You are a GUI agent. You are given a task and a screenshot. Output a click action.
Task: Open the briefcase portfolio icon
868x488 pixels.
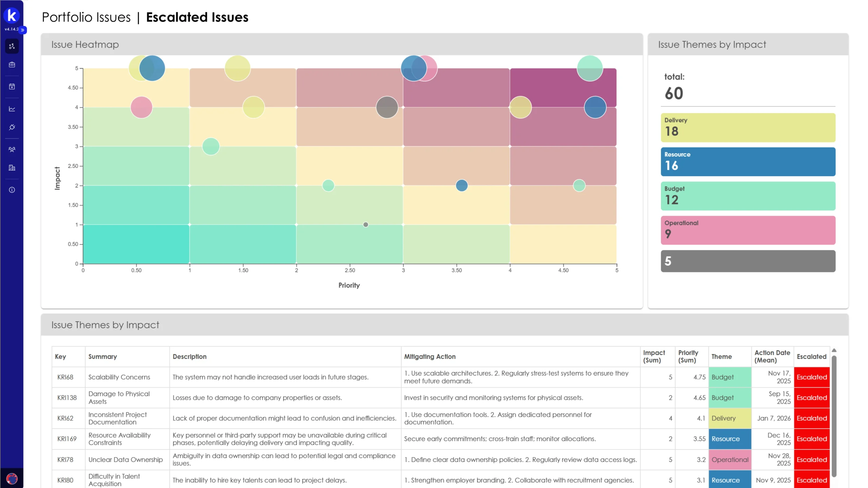[12, 65]
